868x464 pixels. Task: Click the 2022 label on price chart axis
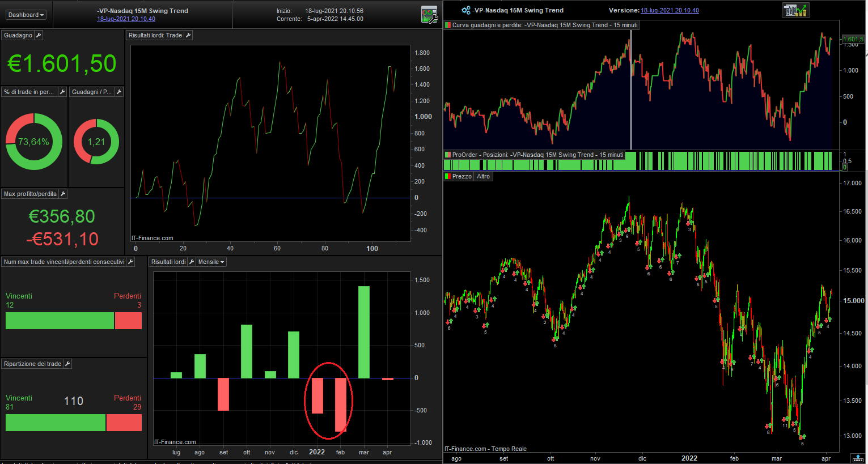pos(689,458)
